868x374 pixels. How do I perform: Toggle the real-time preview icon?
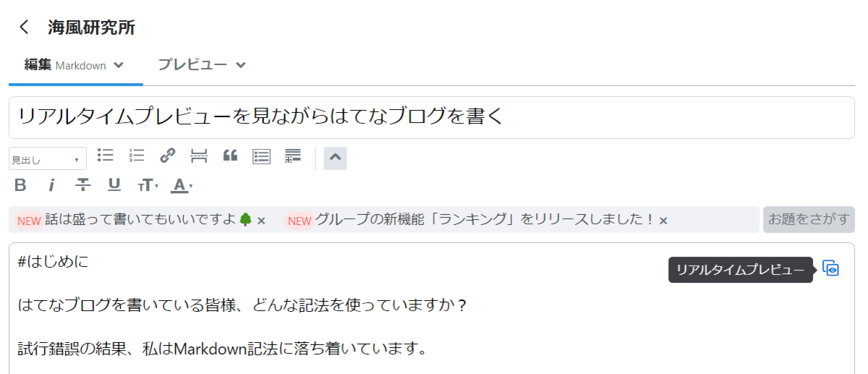[x=831, y=268]
